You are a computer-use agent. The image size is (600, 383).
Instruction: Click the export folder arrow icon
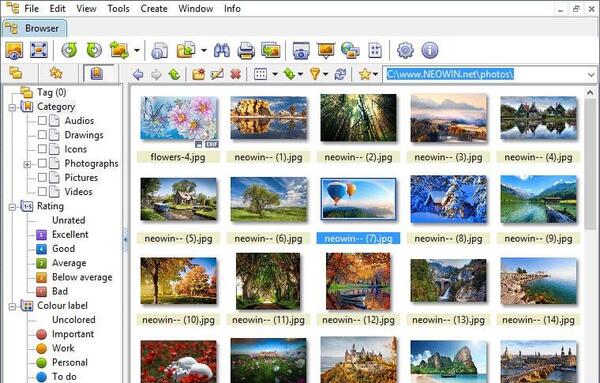(x=186, y=50)
